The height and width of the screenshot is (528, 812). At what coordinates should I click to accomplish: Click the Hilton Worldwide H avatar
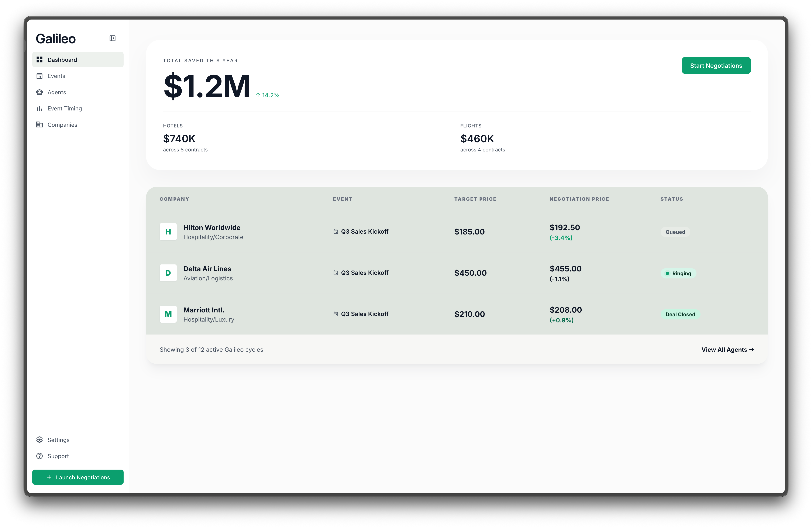click(168, 232)
